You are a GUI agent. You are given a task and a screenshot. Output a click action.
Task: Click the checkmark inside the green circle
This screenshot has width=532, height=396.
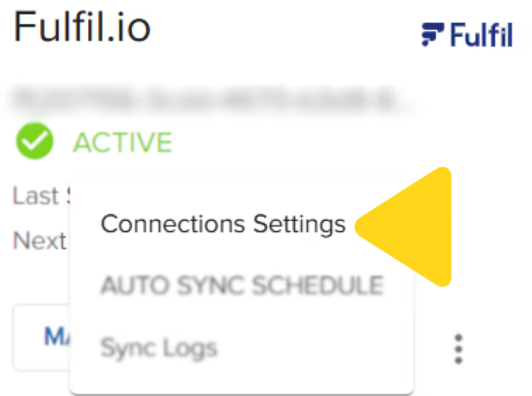(34, 142)
